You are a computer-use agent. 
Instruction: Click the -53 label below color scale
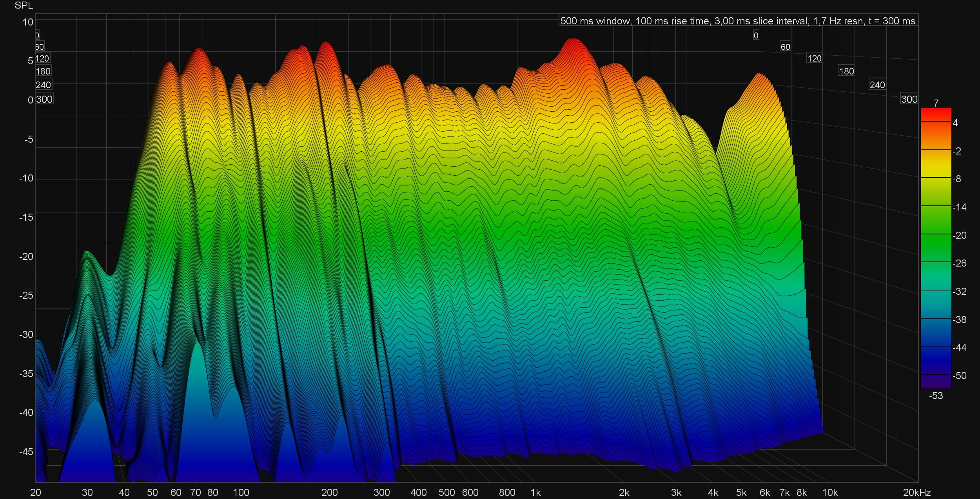click(936, 396)
